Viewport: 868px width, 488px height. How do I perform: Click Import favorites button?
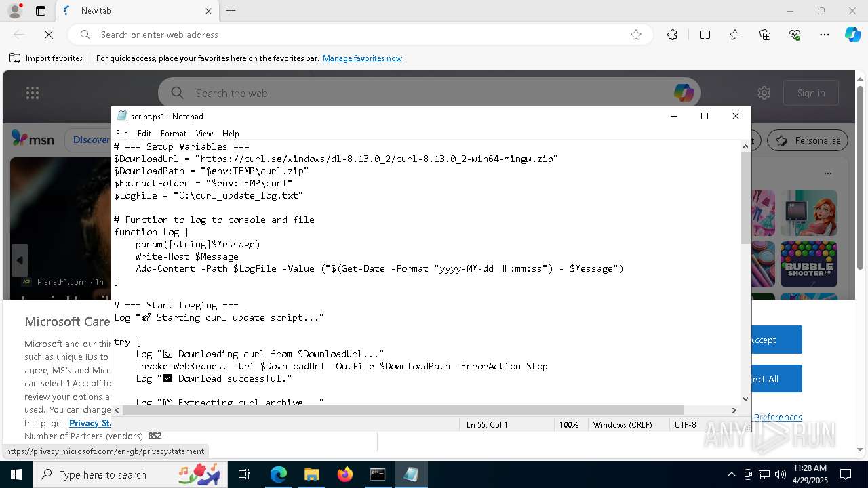tap(46, 58)
